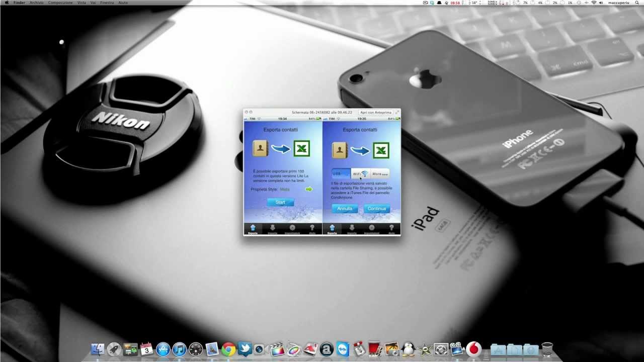Select the Impostazioni tab in the right screen
The height and width of the screenshot is (362, 644).
(x=371, y=229)
